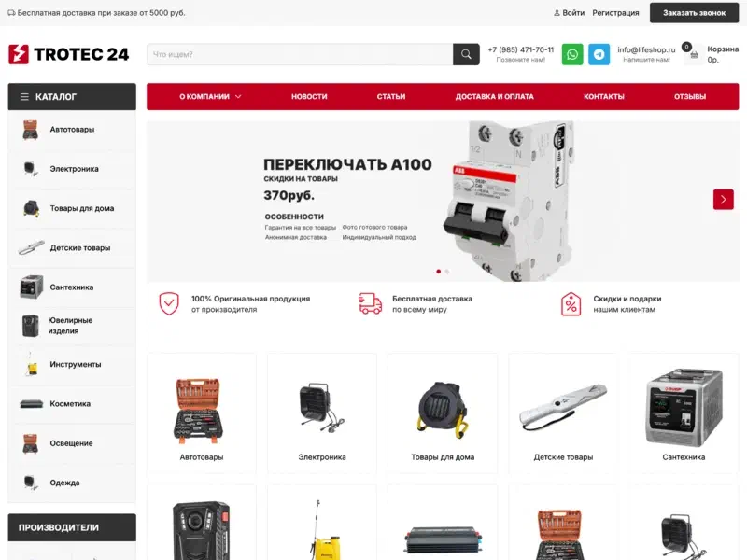Click sidebar sprayer icon for Инструменты
Screen dimensions: 747x560
tap(31, 364)
